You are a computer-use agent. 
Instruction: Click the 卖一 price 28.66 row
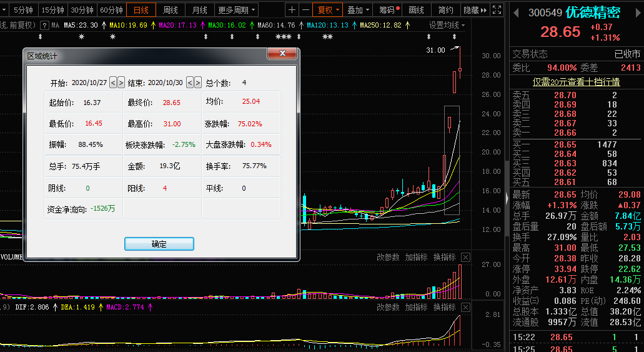577,133
